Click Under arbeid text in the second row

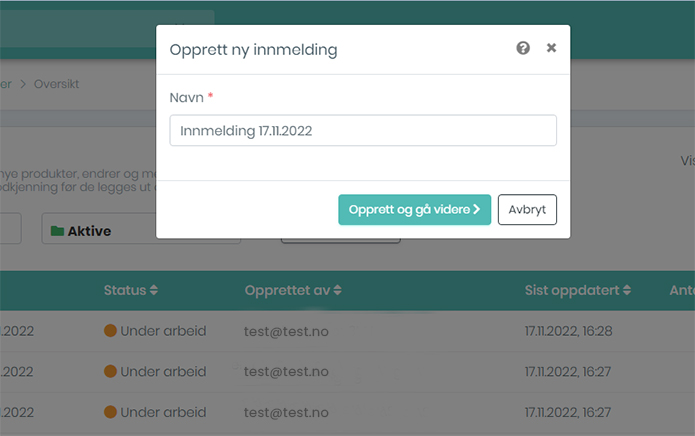click(x=163, y=372)
